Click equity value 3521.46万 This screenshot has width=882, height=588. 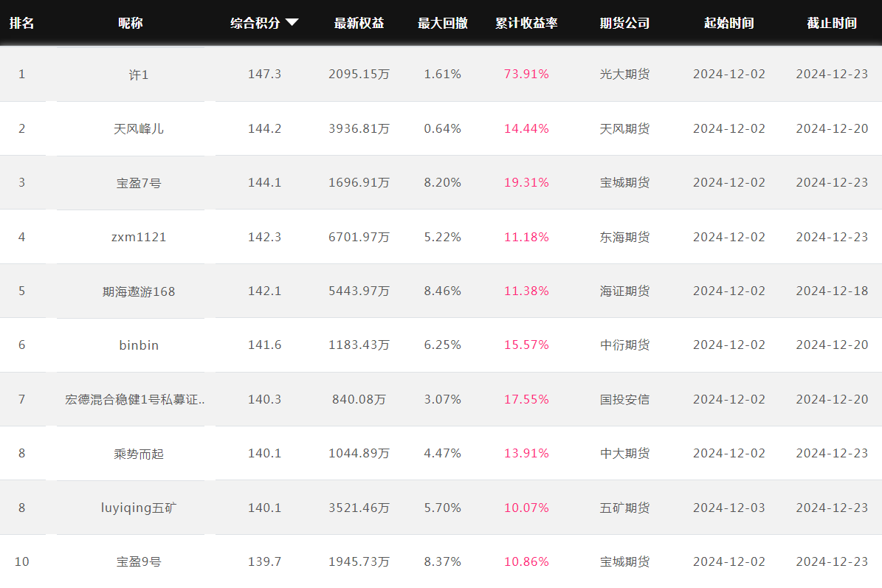coord(359,508)
